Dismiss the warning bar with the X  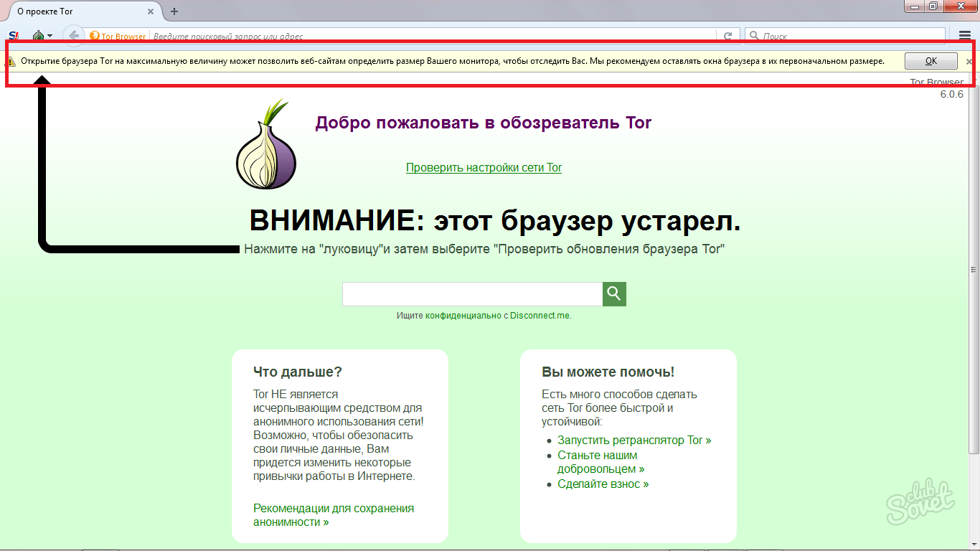click(969, 62)
